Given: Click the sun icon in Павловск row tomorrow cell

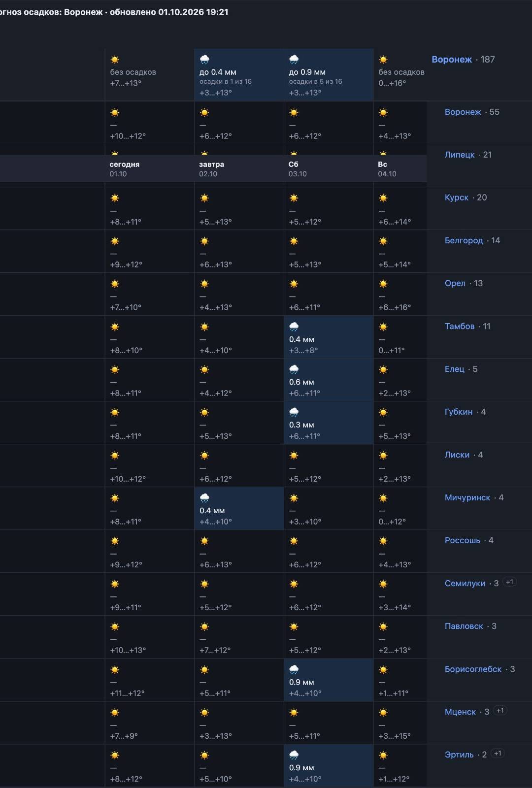Looking at the screenshot, I should click(x=204, y=627).
